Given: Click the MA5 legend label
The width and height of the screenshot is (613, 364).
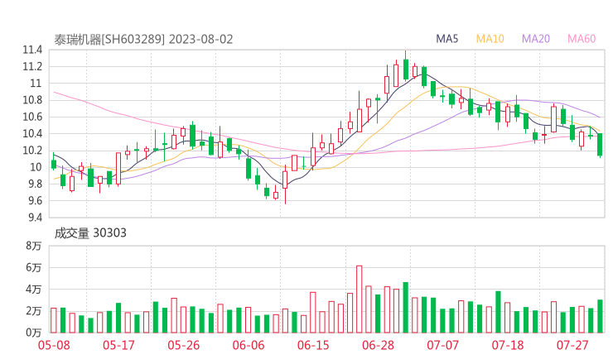Looking at the screenshot, I should click(x=446, y=39).
